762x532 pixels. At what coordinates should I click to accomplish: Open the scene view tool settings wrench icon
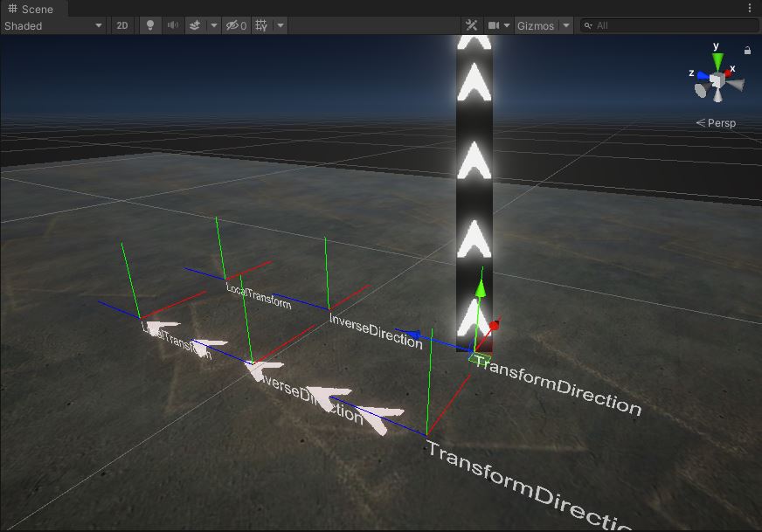[x=472, y=25]
